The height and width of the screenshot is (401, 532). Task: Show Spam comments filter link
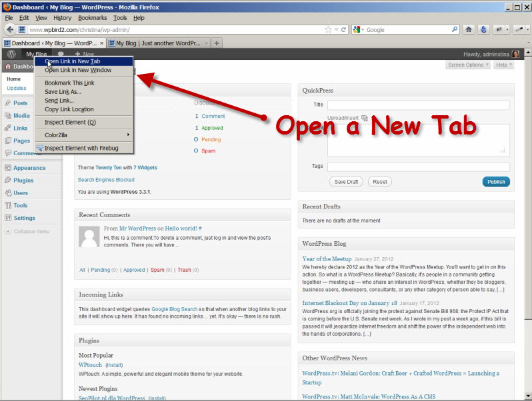(157, 270)
